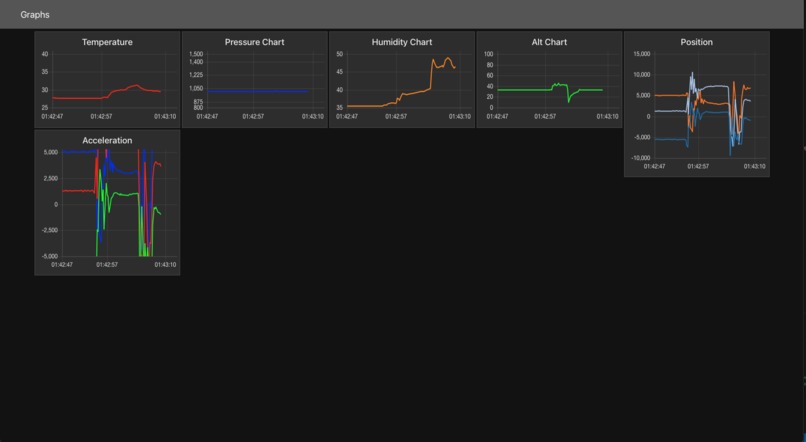This screenshot has height=442, width=806.
Task: Click 01:42:57 under the Position chart
Action: [x=698, y=167]
